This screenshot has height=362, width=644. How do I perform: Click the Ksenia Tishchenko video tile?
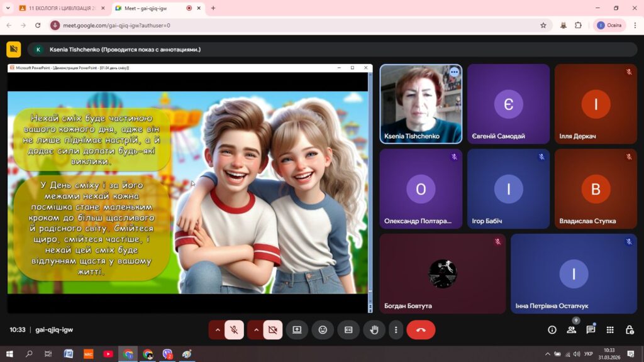pyautogui.click(x=421, y=104)
